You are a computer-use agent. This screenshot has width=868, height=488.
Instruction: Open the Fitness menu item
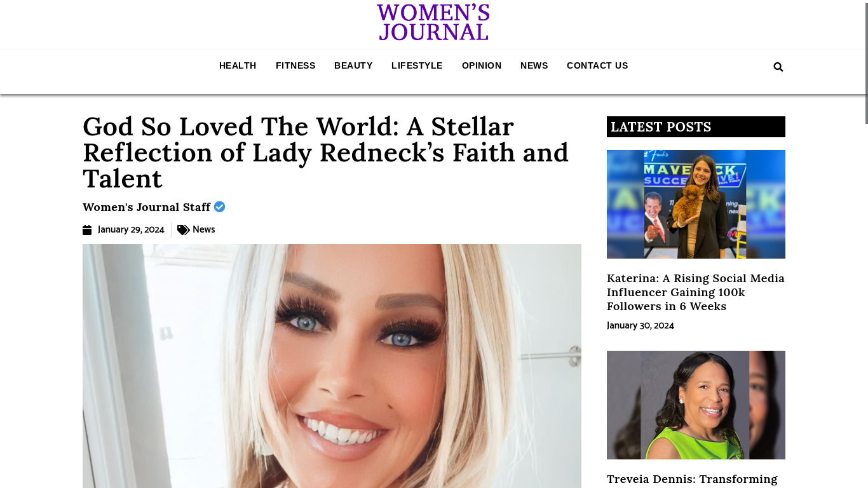tap(295, 65)
